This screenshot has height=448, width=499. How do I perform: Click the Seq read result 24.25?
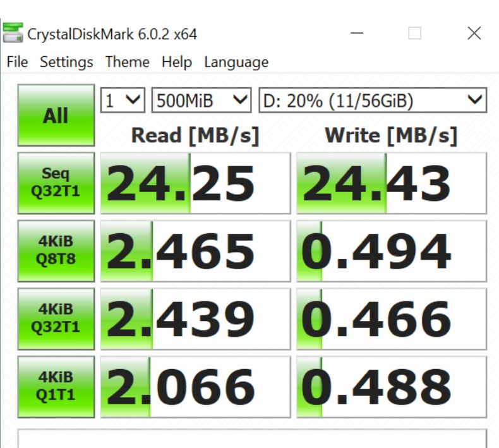coord(195,183)
